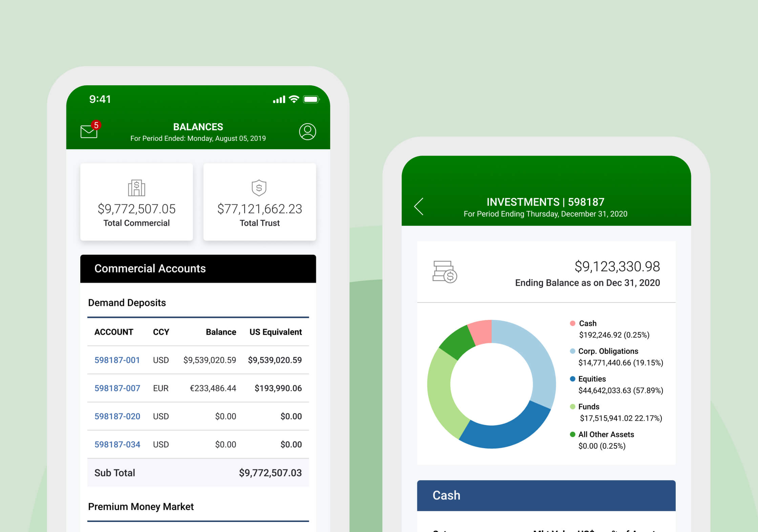The image size is (758, 532).
Task: Tap the $77,121,662.23 trust total amount
Action: pyautogui.click(x=260, y=209)
